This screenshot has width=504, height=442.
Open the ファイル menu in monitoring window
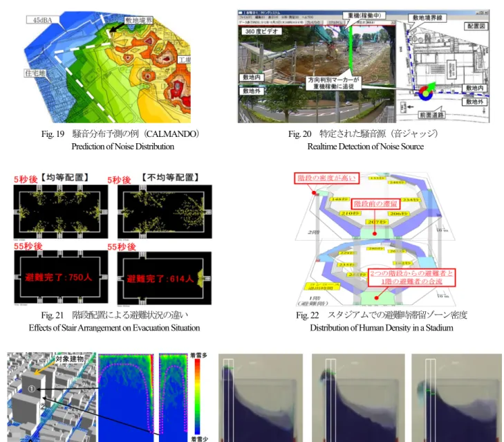[x=245, y=17]
